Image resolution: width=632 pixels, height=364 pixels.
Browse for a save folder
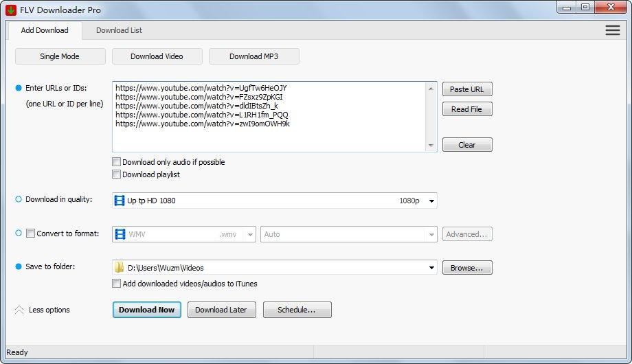pos(467,268)
